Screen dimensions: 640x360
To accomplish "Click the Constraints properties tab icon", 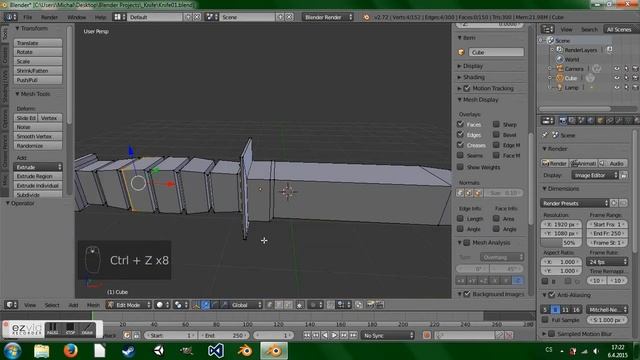I will point(609,121).
